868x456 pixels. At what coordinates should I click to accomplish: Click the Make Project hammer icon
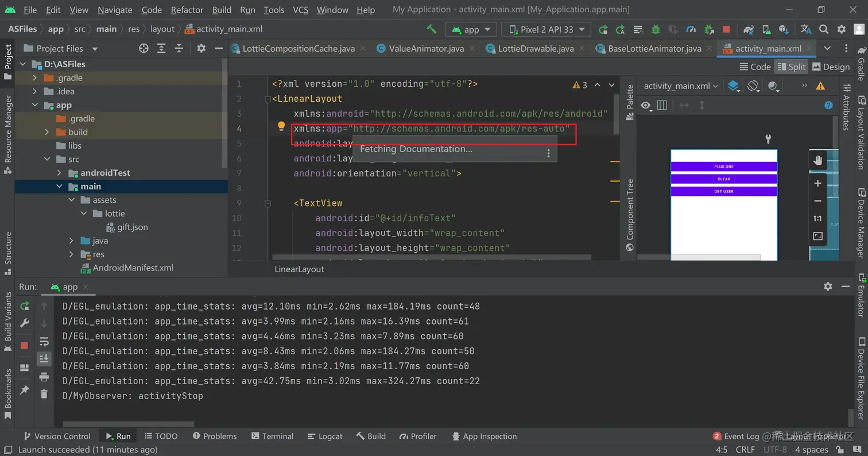tap(432, 29)
